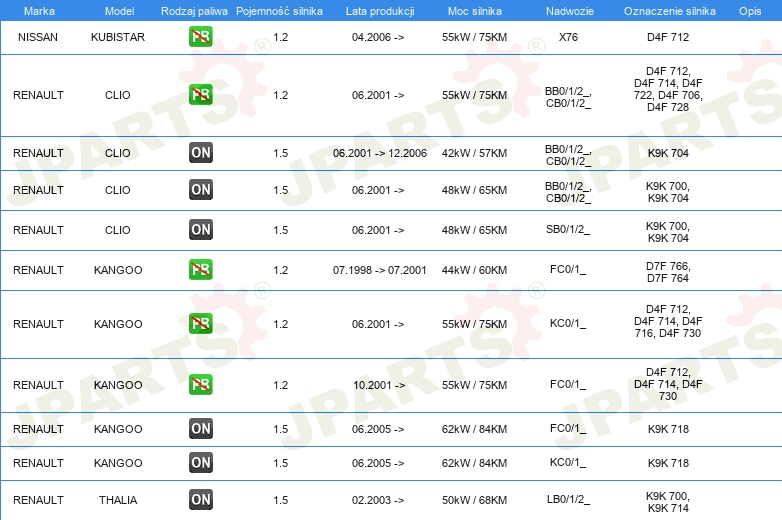The height and width of the screenshot is (520, 782).
Task: Click the 06.2001 -> 12.2006 date range
Action: (380, 153)
